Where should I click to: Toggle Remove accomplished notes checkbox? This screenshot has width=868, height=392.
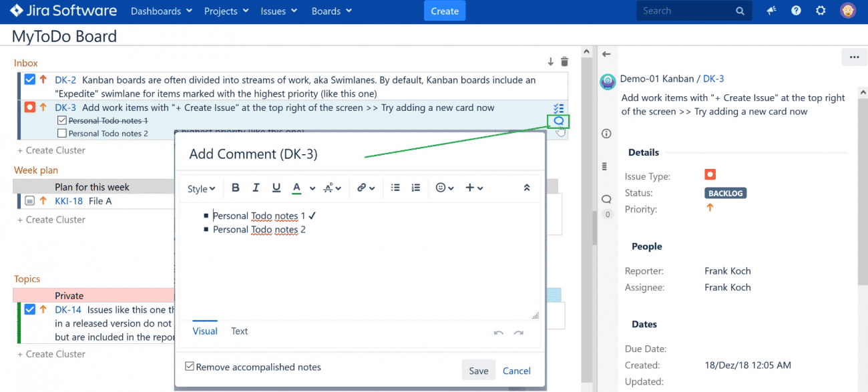click(x=190, y=367)
